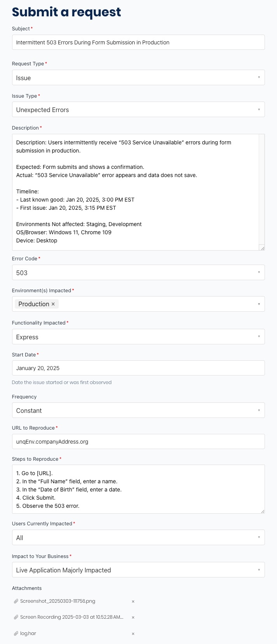Open the Screenshot_20250303-111756.png attachment link
Image resolution: width=277 pixels, height=644 pixels.
[x=58, y=601]
